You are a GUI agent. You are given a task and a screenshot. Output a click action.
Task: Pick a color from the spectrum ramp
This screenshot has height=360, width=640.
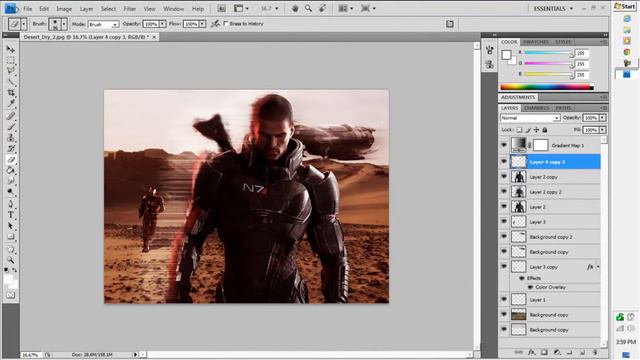[547, 87]
